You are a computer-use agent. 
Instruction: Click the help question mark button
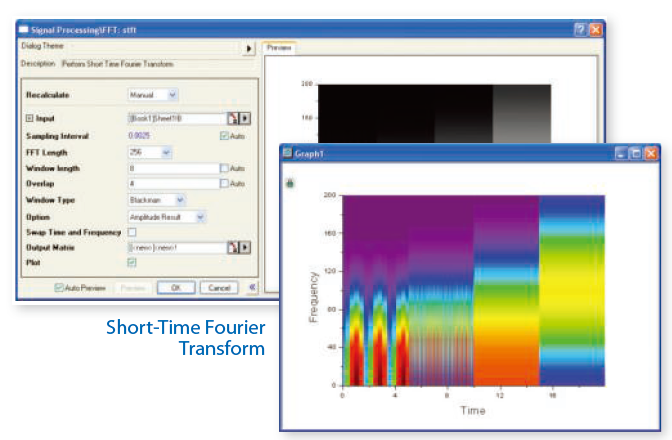click(x=580, y=31)
